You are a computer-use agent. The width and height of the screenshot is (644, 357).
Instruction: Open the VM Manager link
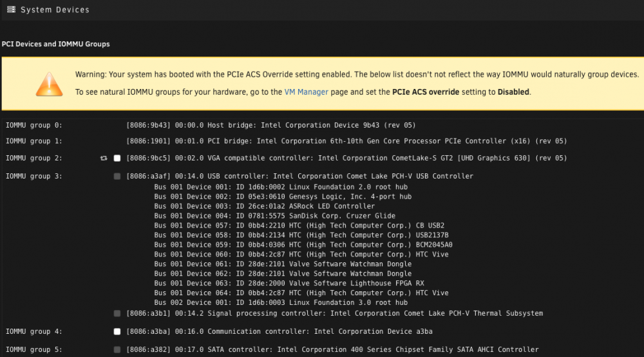[x=306, y=92]
